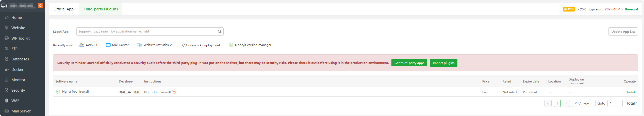Open Node.js version manager shortcut
The width and height of the screenshot is (644, 116).
250,45
